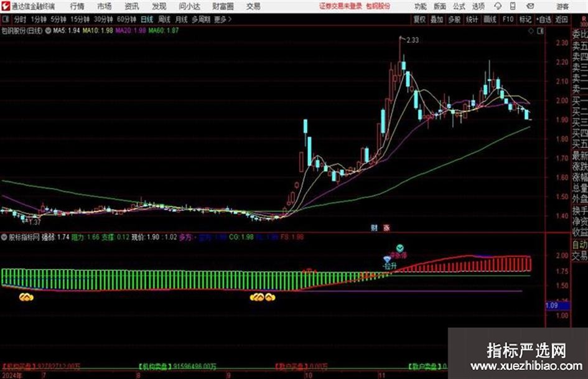The image size is (588, 379).
Task: Open the 功能 menu
Action: [421, 6]
